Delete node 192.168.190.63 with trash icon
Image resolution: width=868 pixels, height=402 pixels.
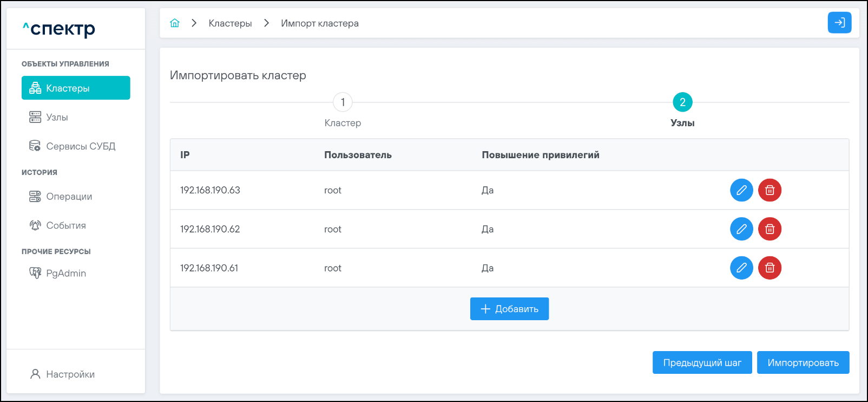pos(770,190)
